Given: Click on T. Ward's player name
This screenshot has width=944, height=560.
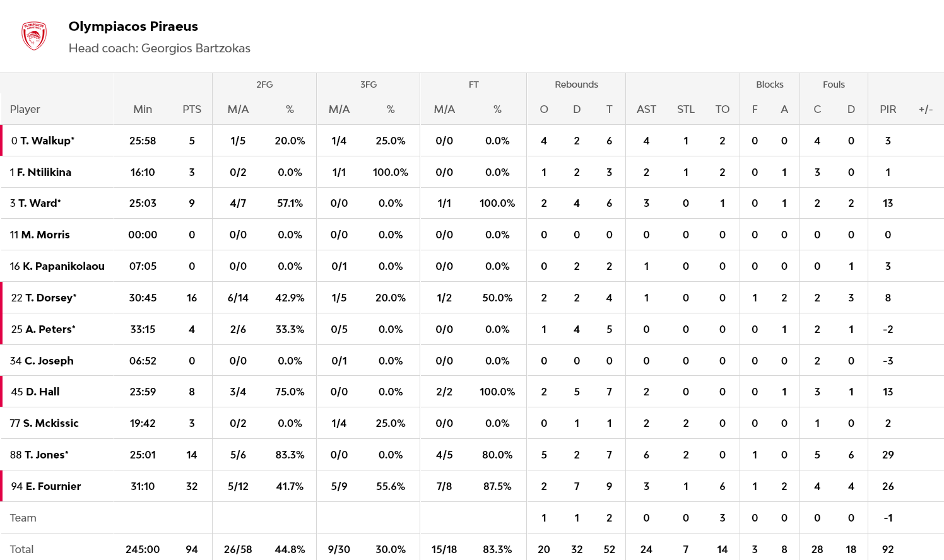Looking at the screenshot, I should pos(39,203).
